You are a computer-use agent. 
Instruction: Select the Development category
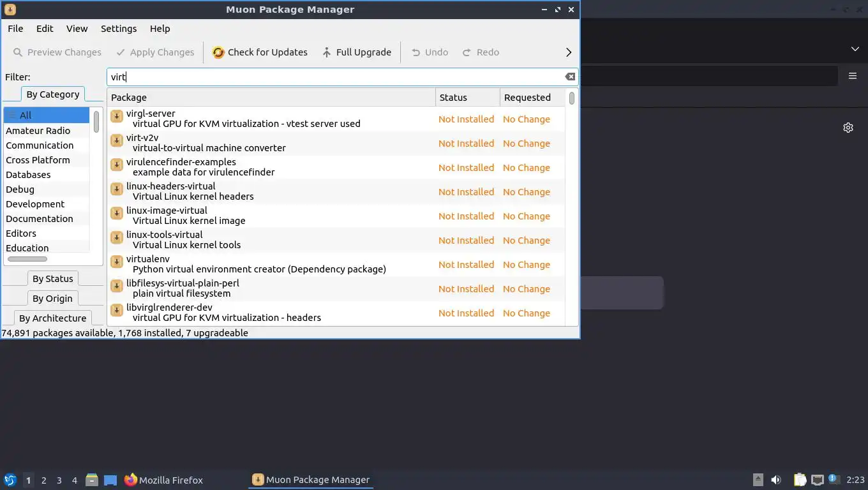47,204
